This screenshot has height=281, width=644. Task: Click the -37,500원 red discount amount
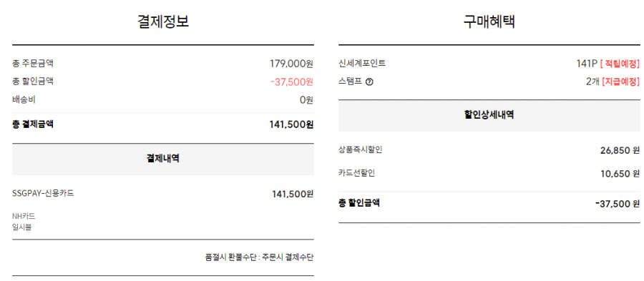292,82
